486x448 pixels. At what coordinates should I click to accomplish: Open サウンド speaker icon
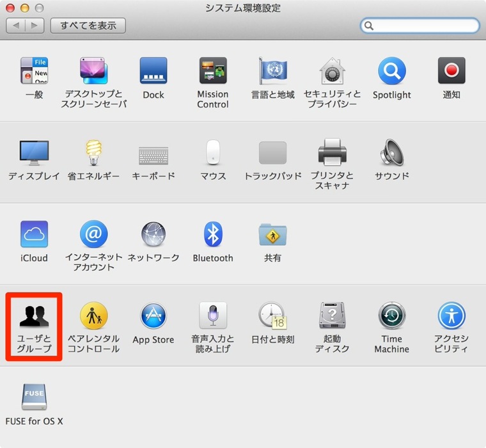[392, 152]
